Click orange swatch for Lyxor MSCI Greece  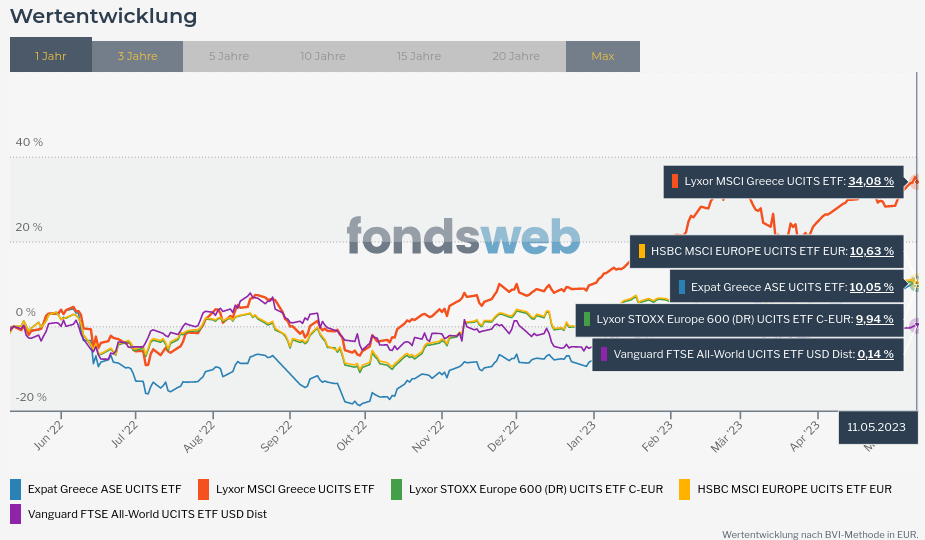pyautogui.click(x=204, y=489)
